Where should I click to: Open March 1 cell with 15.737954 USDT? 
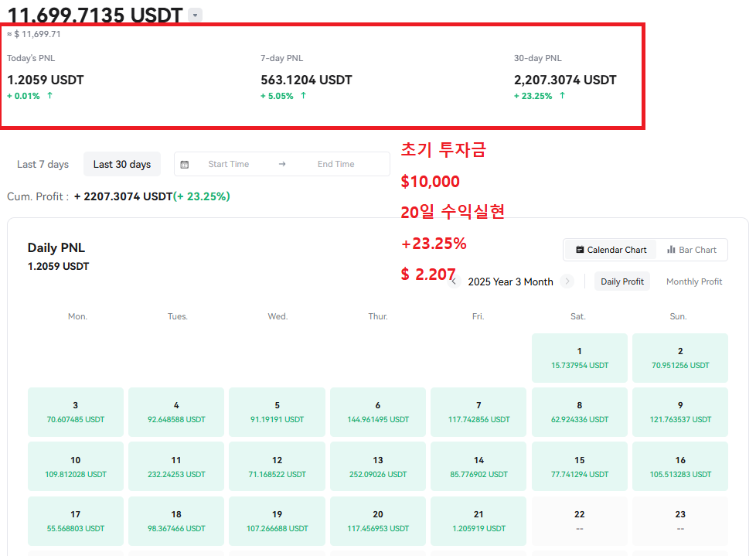(580, 358)
